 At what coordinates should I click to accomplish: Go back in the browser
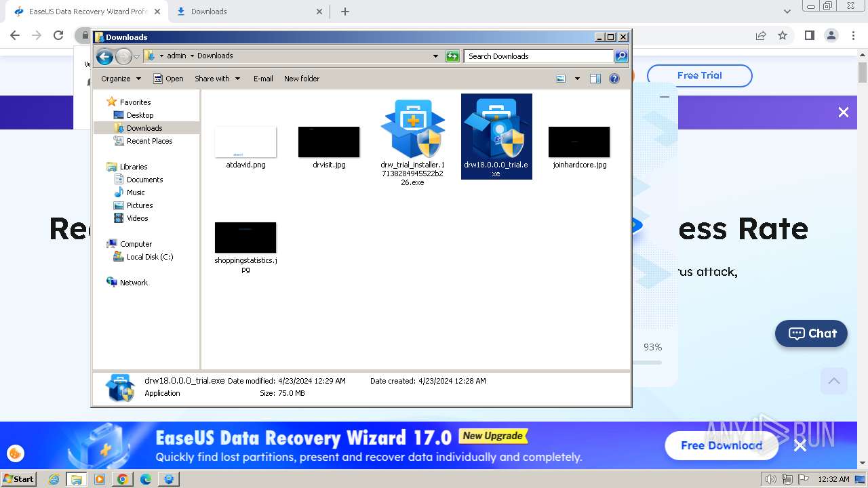(x=15, y=35)
